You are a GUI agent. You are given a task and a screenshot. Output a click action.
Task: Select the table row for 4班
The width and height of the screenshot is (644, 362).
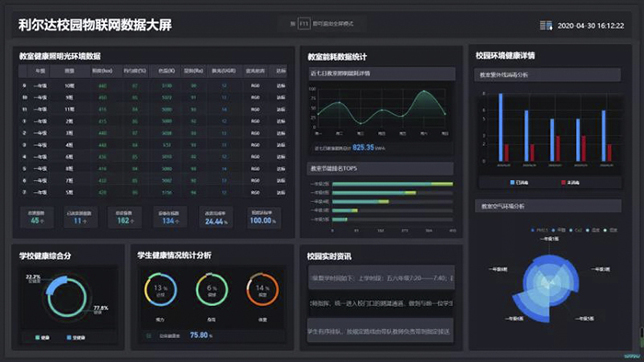point(153,145)
